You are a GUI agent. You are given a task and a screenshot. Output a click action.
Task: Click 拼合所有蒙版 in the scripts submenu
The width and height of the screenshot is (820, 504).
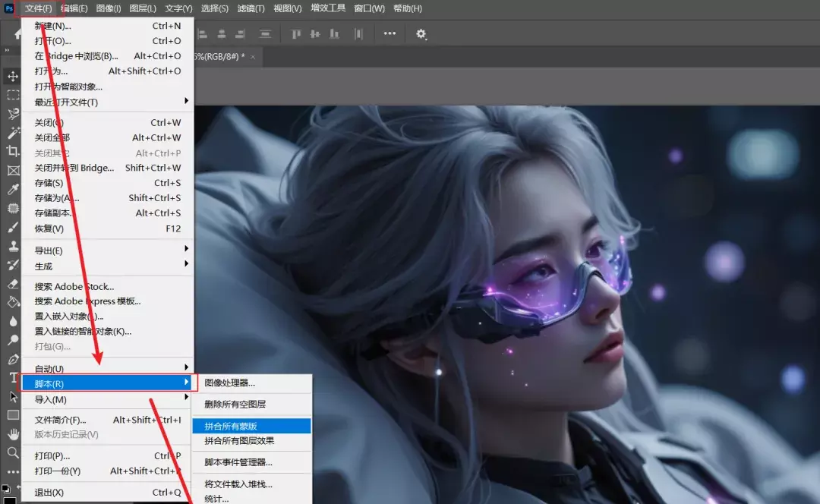(229, 426)
